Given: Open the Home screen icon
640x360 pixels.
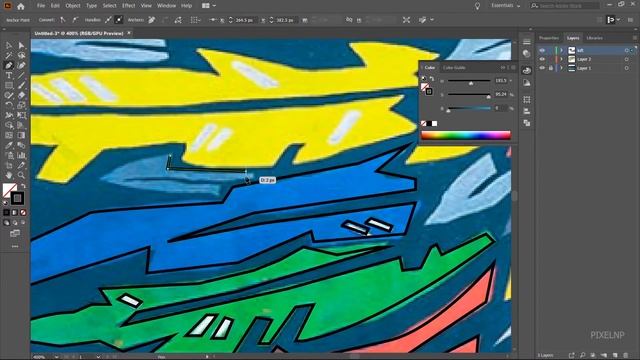Looking at the screenshot, I should click(x=20, y=6).
